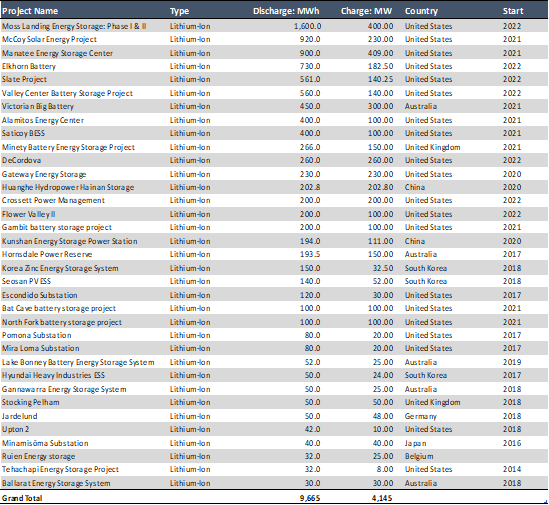The image size is (549, 505).
Task: Select the Ruien Energy storage cell
Action: point(39,456)
